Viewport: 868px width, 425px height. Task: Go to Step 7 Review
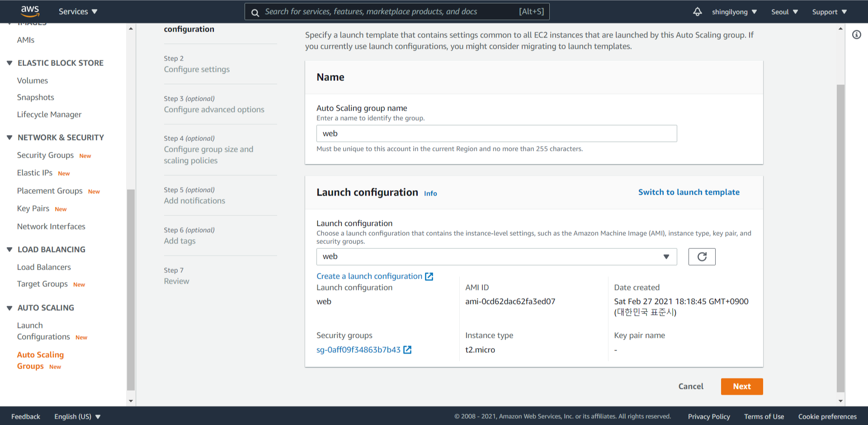[176, 281]
